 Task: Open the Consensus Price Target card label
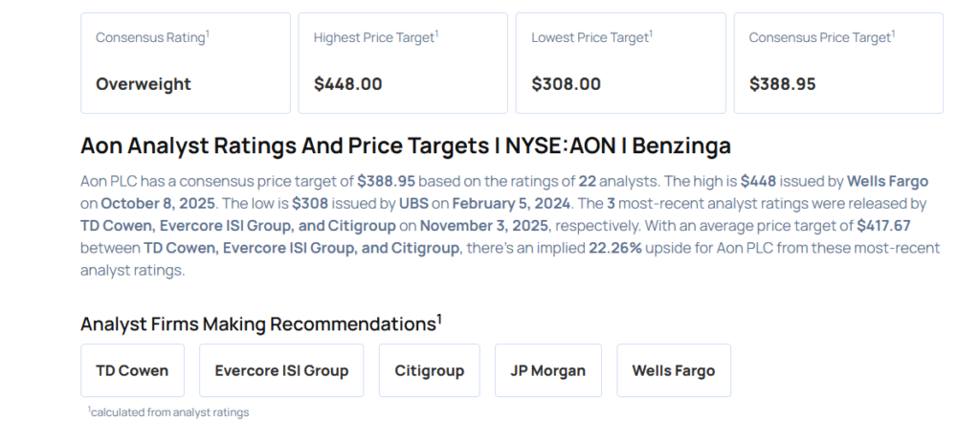coord(821,37)
